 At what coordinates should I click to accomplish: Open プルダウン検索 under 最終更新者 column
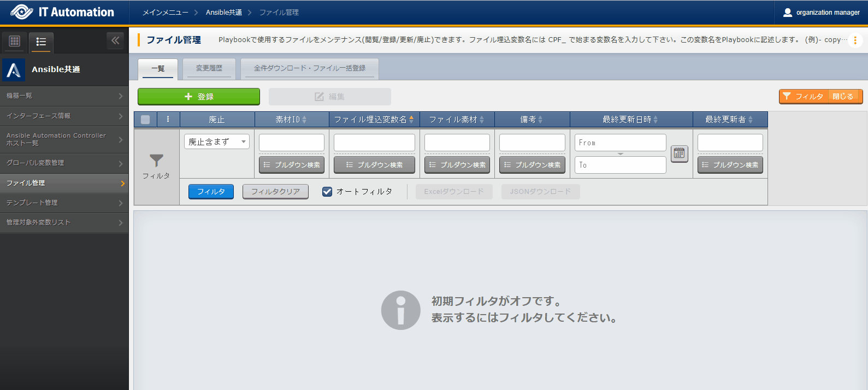click(x=730, y=165)
